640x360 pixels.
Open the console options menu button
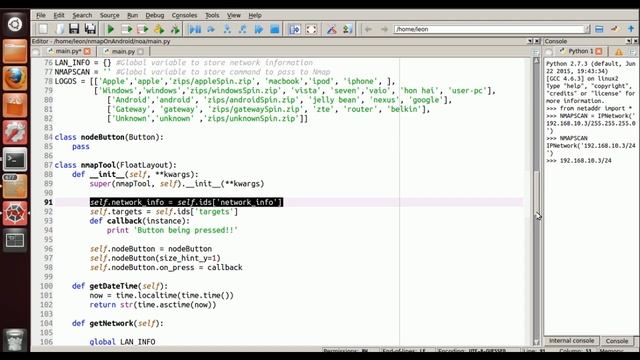tap(633, 52)
